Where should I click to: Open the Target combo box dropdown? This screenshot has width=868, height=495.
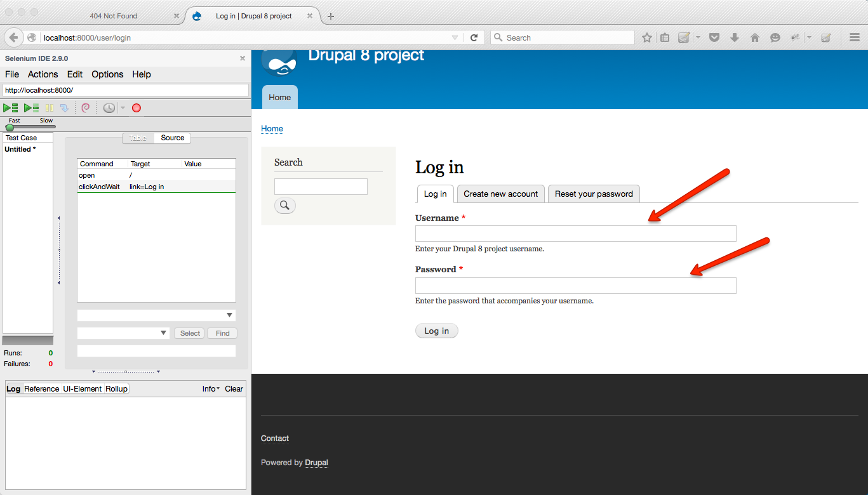(164, 333)
